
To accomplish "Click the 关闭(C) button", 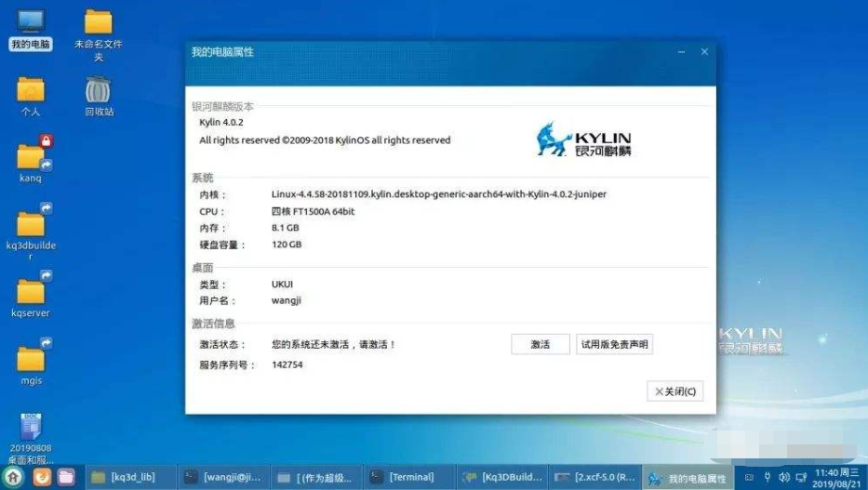I will [x=674, y=391].
